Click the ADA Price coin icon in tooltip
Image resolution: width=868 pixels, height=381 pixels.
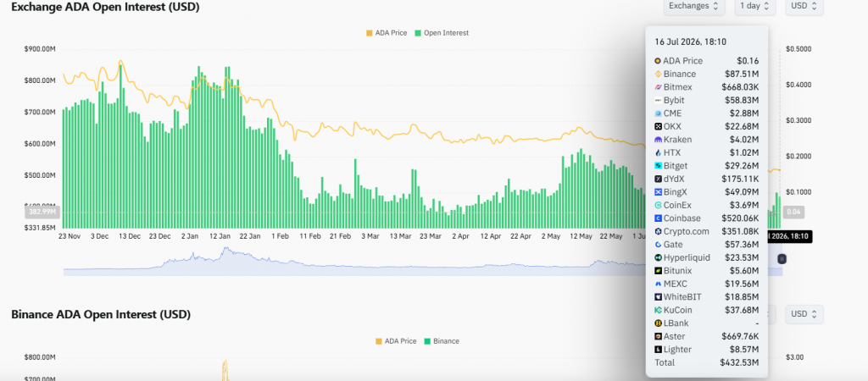pos(658,61)
